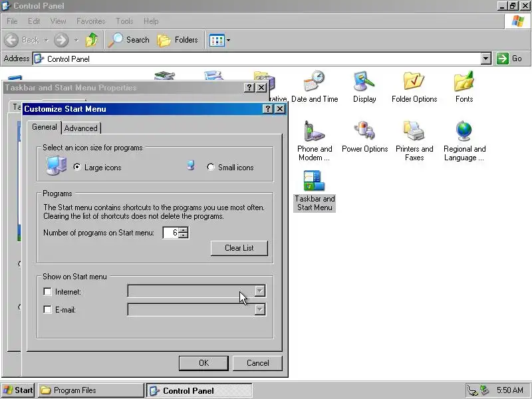Open the Phone and Modem icon
Screen dimensions: 532x399
(314, 140)
